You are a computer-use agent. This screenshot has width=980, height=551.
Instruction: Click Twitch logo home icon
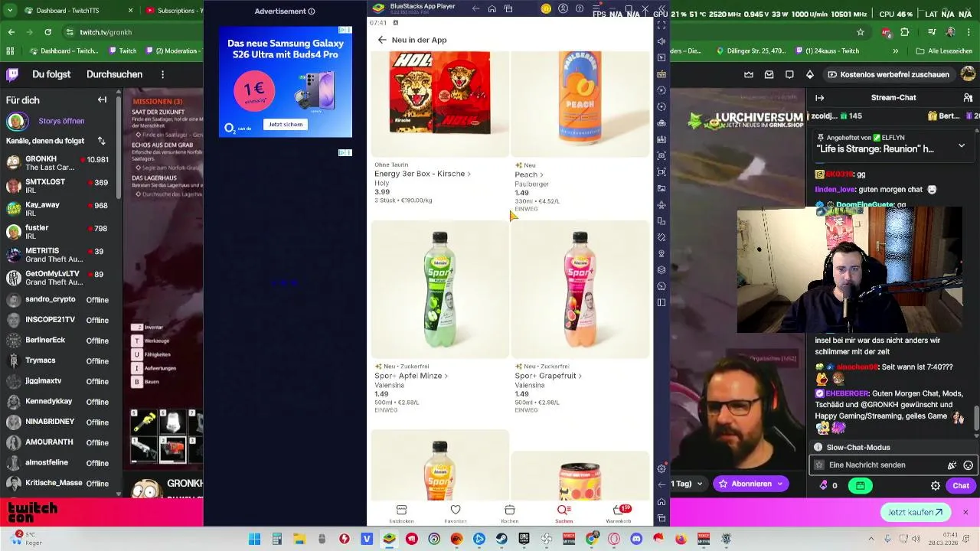tap(13, 74)
